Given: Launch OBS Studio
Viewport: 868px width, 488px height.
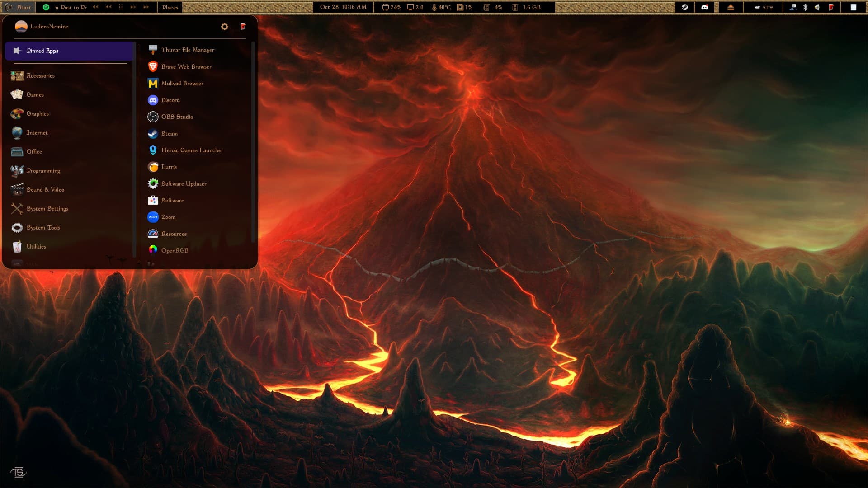Looking at the screenshot, I should (x=177, y=117).
